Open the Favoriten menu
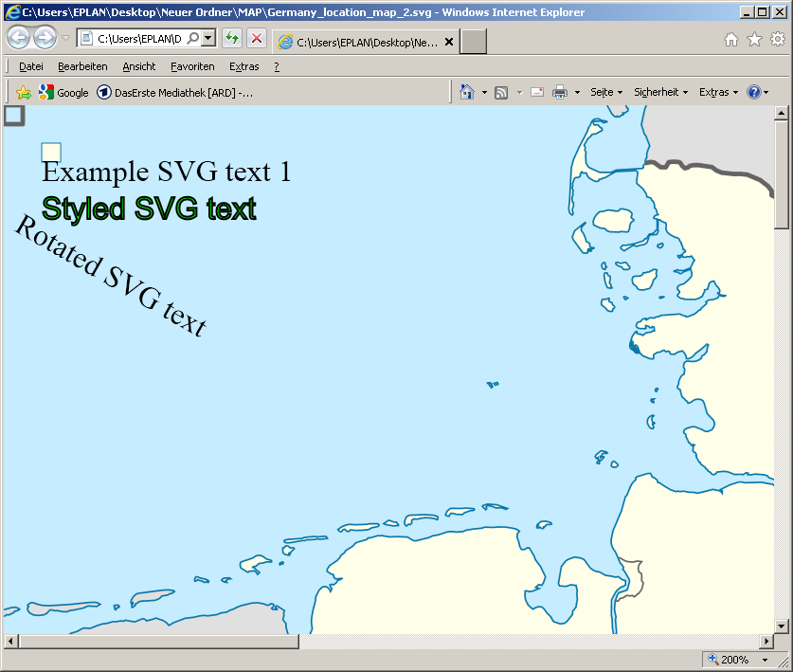 [192, 66]
